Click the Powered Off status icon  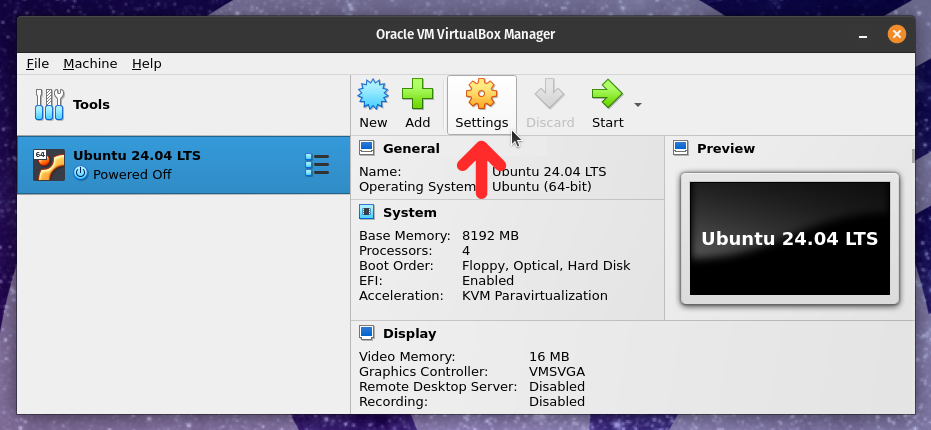coord(81,173)
